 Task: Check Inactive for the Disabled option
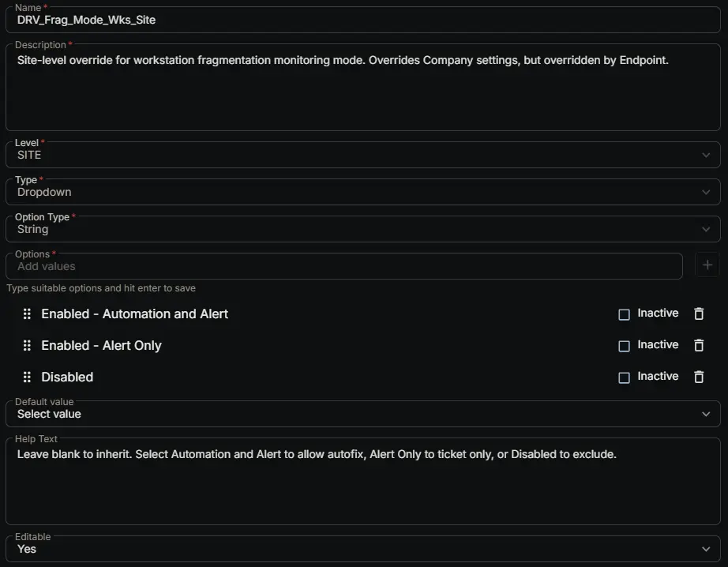point(624,377)
